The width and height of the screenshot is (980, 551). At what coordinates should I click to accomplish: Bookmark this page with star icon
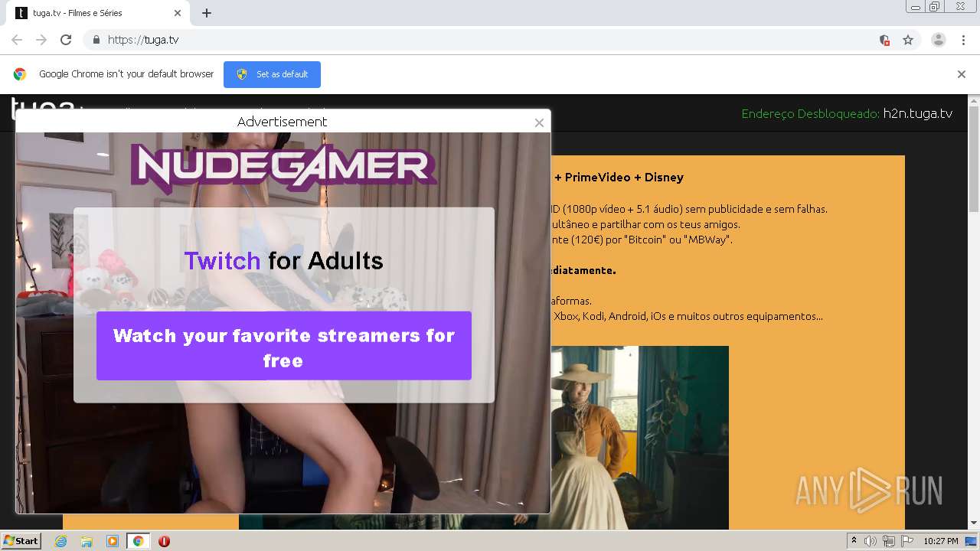pos(908,40)
